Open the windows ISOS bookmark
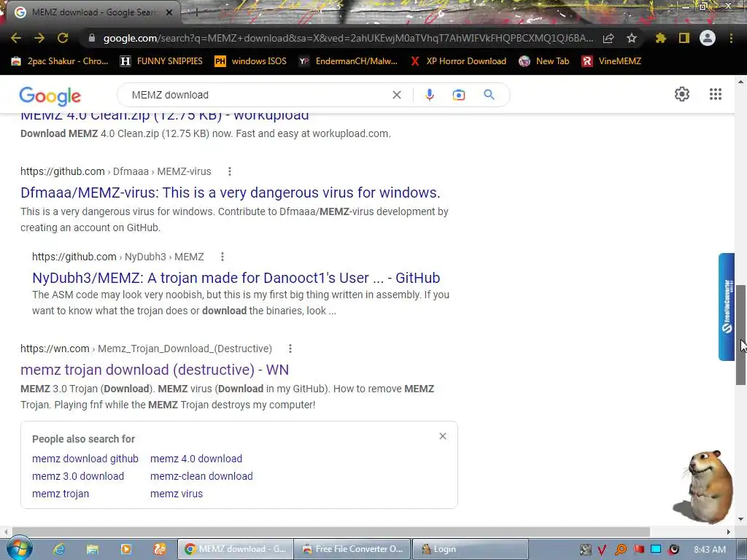Image resolution: width=747 pixels, height=560 pixels. tap(251, 61)
